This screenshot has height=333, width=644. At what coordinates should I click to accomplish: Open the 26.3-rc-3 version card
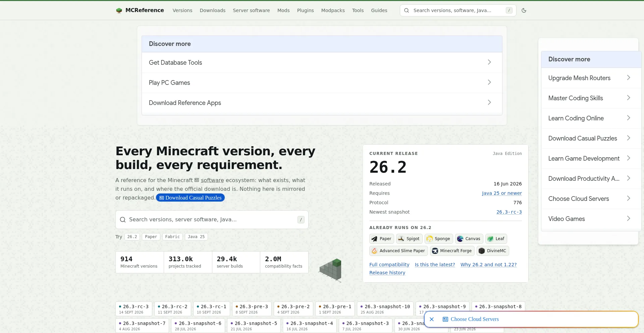click(x=134, y=309)
